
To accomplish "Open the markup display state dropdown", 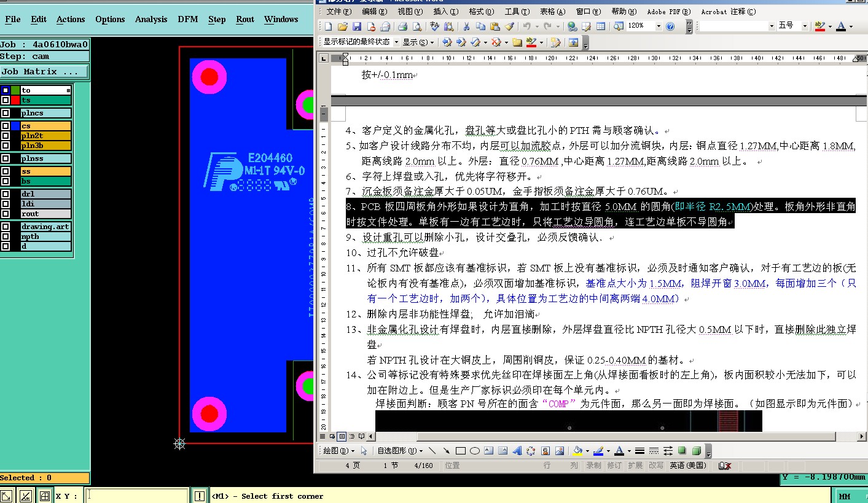I will tap(396, 42).
